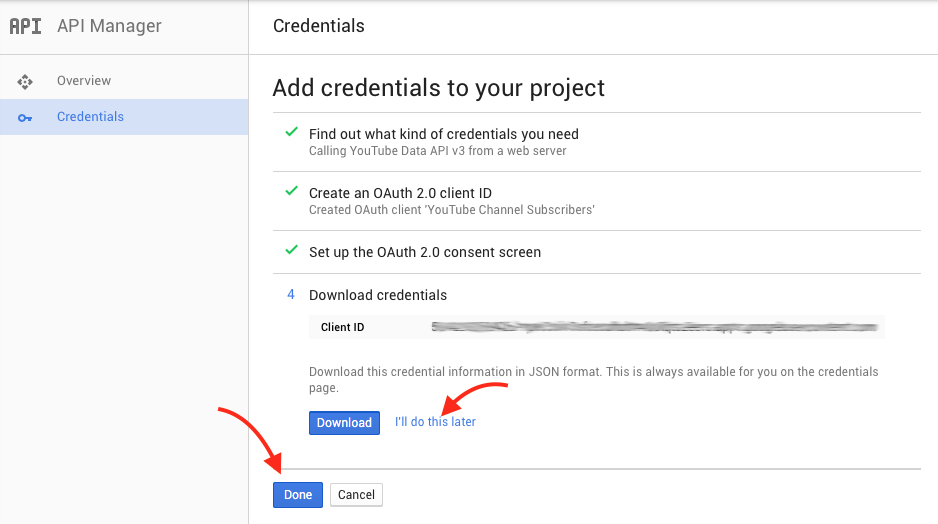
Task: Click the Overview diamond icon
Action: [25, 81]
